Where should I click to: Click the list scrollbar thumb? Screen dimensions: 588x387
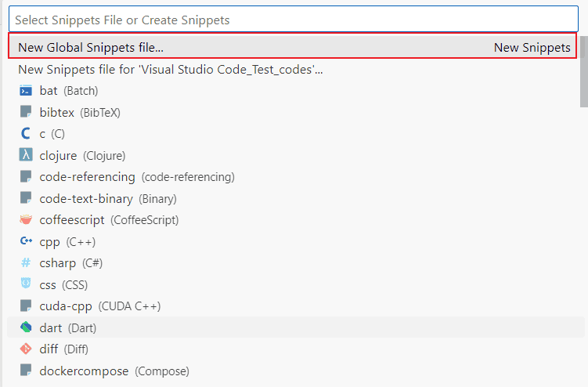point(584,71)
